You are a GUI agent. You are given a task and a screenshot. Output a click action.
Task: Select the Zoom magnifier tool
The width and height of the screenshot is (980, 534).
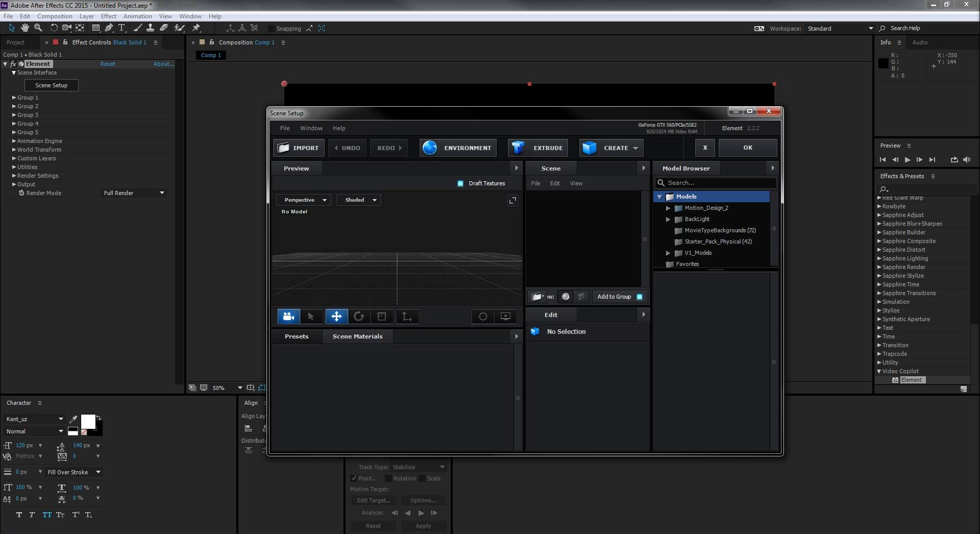click(38, 28)
